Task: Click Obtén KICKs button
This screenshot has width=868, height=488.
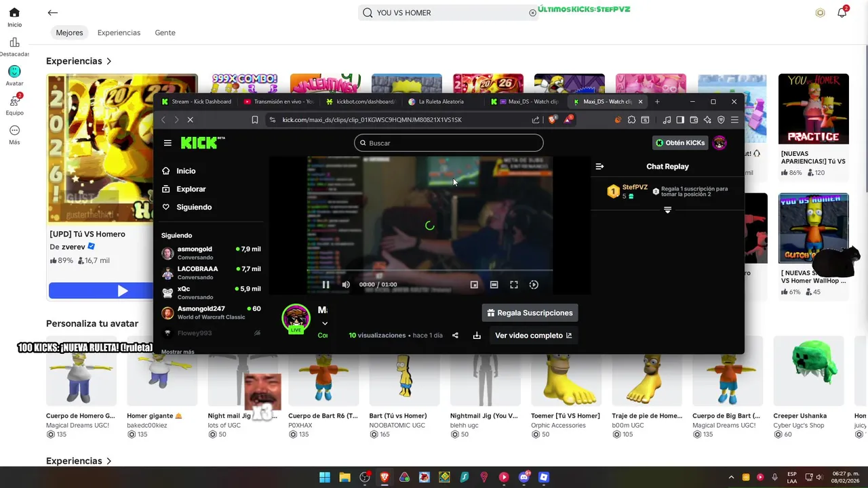Action: [680, 143]
